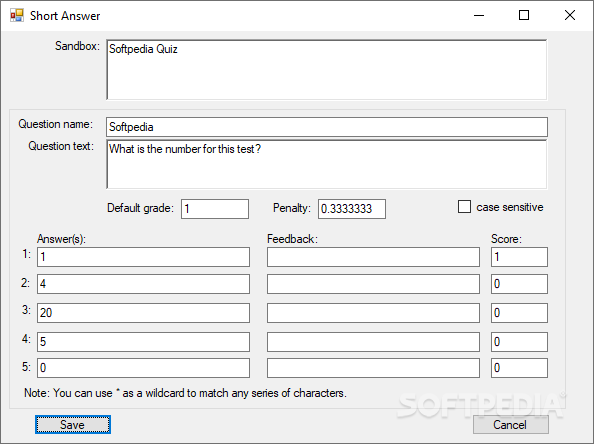Focus the Feedback field for answer 4

click(373, 342)
